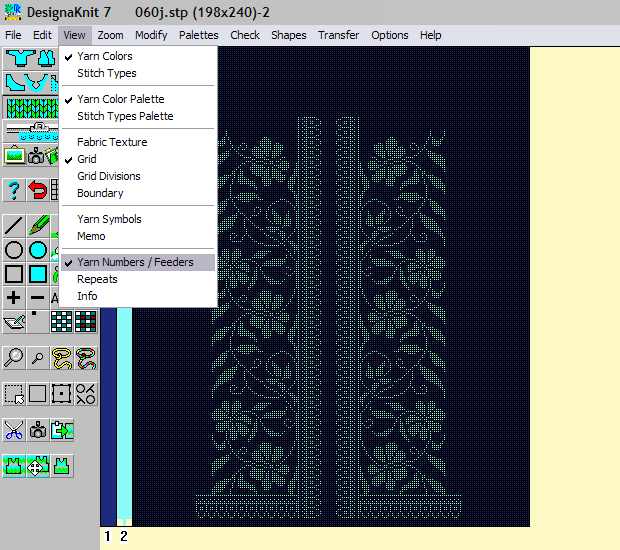Screen dimensions: 620x550
Task: Toggle off the Grid view option
Action: 87,159
